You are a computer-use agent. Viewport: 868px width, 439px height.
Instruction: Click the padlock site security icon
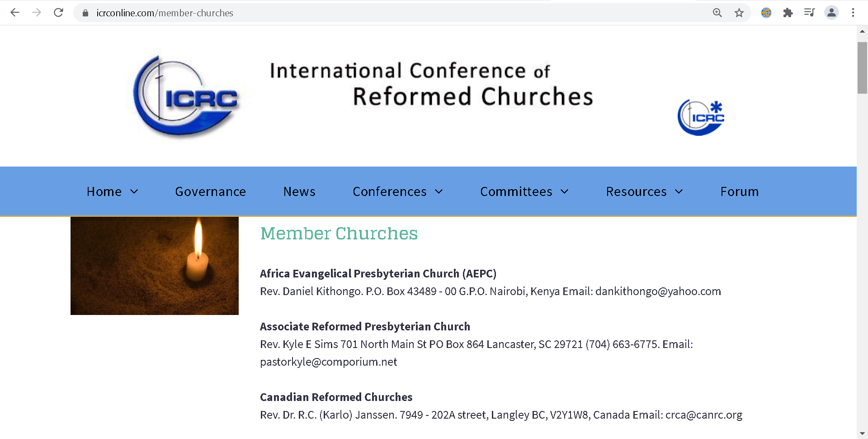pyautogui.click(x=85, y=13)
